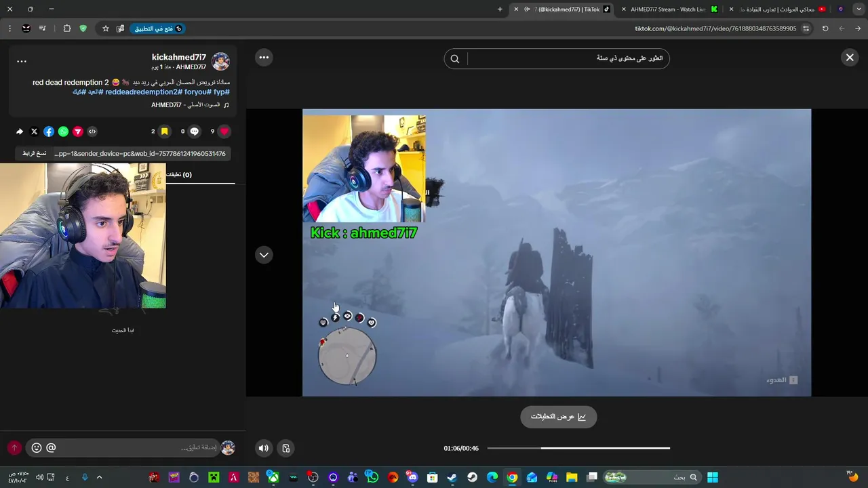Mute the TikTok video sound

[264, 448]
